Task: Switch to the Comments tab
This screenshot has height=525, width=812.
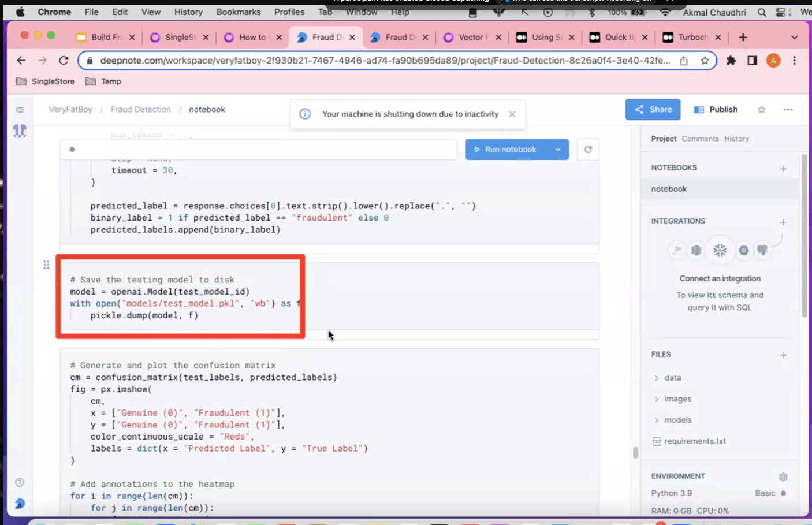Action: coord(700,139)
